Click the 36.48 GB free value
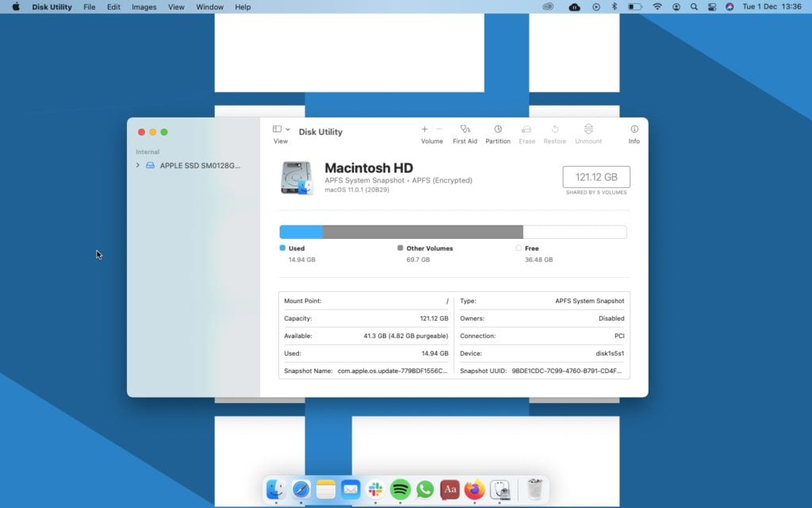812x508 pixels. point(538,260)
